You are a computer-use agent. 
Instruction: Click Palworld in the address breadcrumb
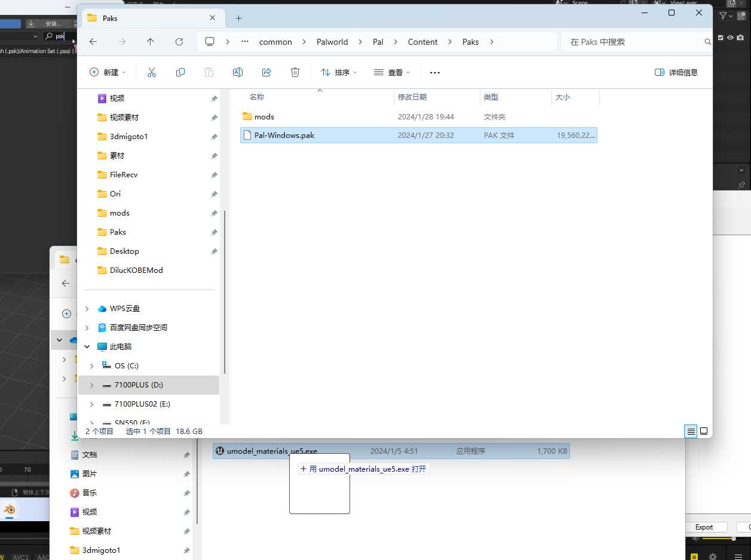pyautogui.click(x=332, y=42)
